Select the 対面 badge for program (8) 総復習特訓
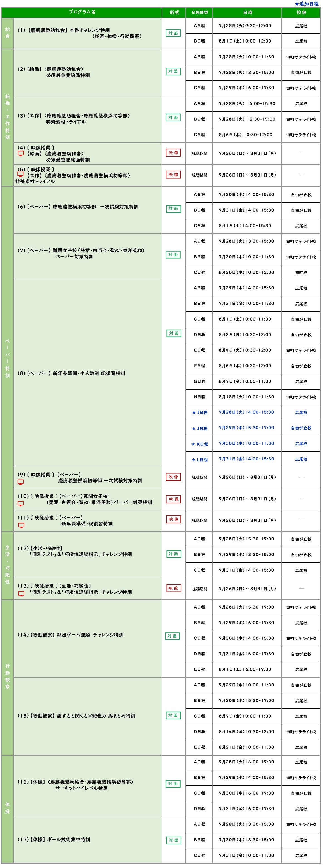Screen dimensions: 325x868 [x=174, y=333]
